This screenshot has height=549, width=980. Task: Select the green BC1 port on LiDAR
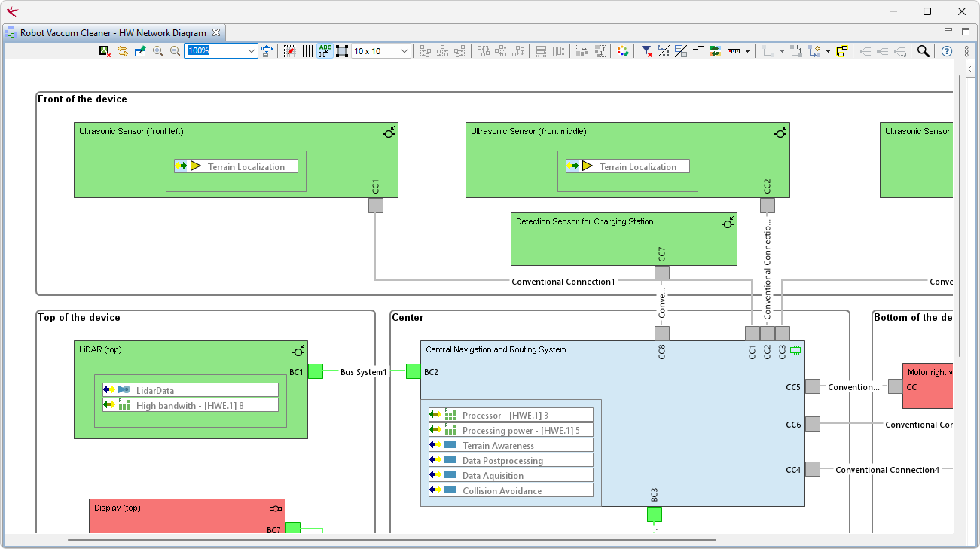click(316, 371)
